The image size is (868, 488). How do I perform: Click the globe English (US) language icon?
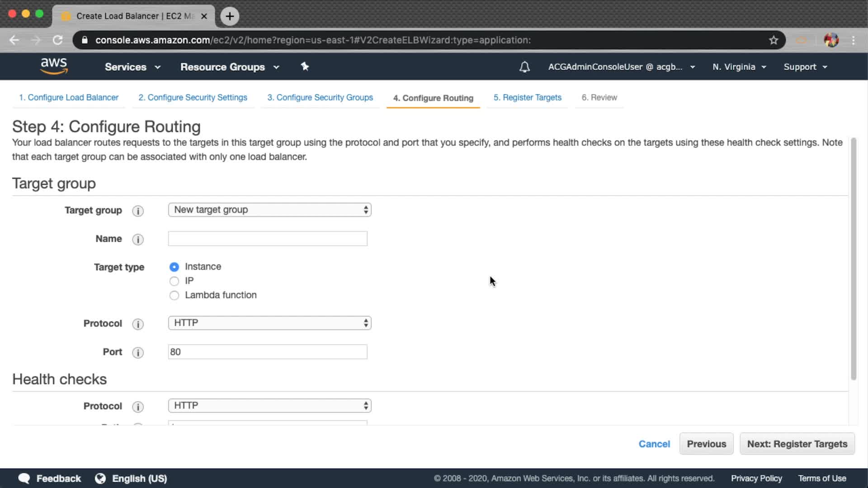[100, 479]
